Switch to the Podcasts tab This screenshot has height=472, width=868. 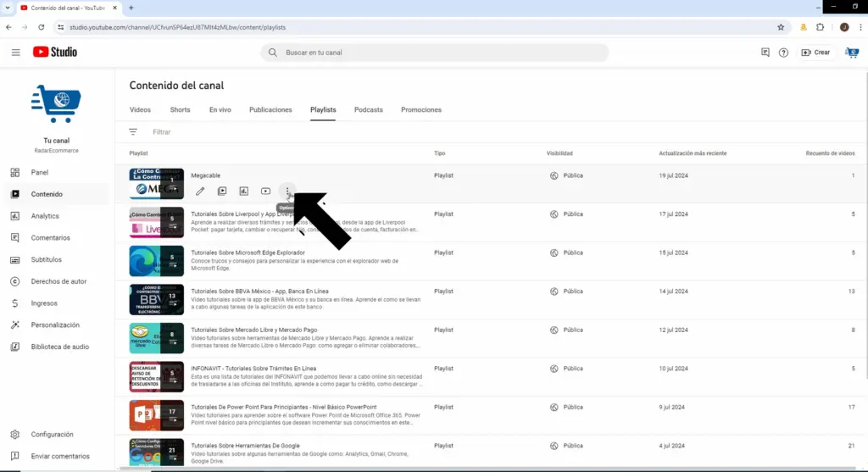(368, 109)
